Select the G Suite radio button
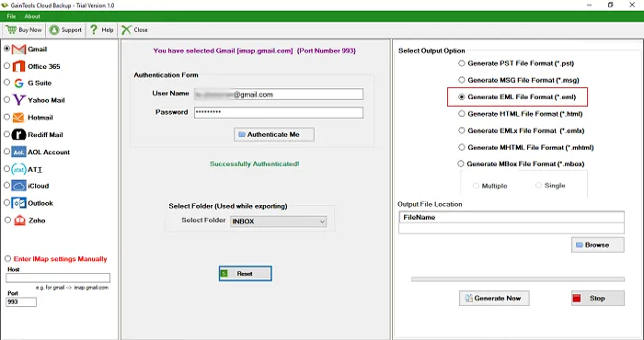The width and height of the screenshot is (644, 340). pos(7,83)
